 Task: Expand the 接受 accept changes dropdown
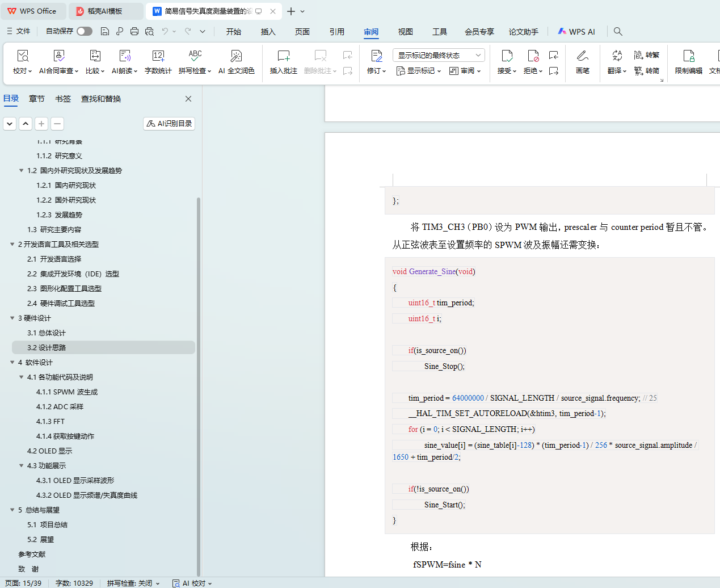[x=514, y=72]
